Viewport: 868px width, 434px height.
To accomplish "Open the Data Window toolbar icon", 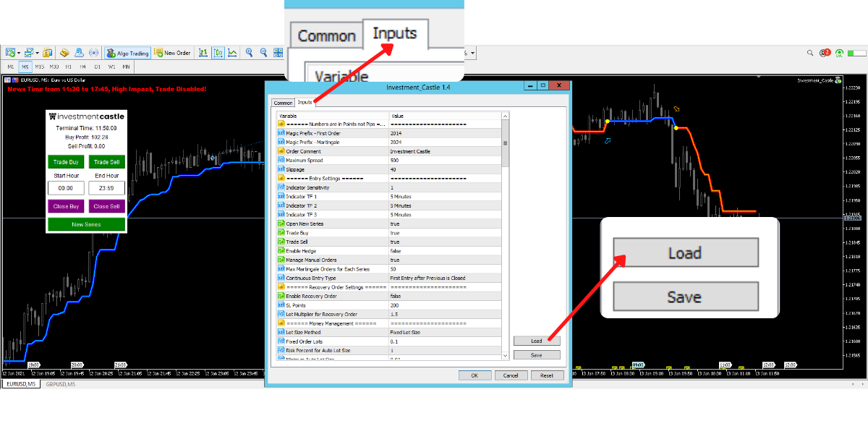I will [x=64, y=53].
